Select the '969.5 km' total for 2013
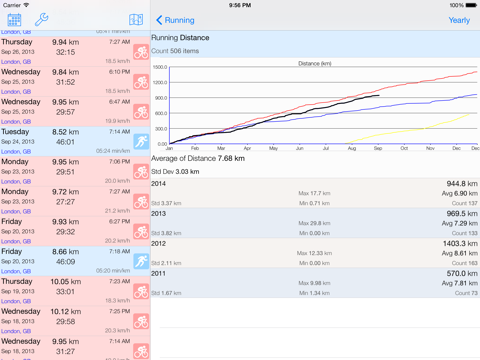 [462, 213]
